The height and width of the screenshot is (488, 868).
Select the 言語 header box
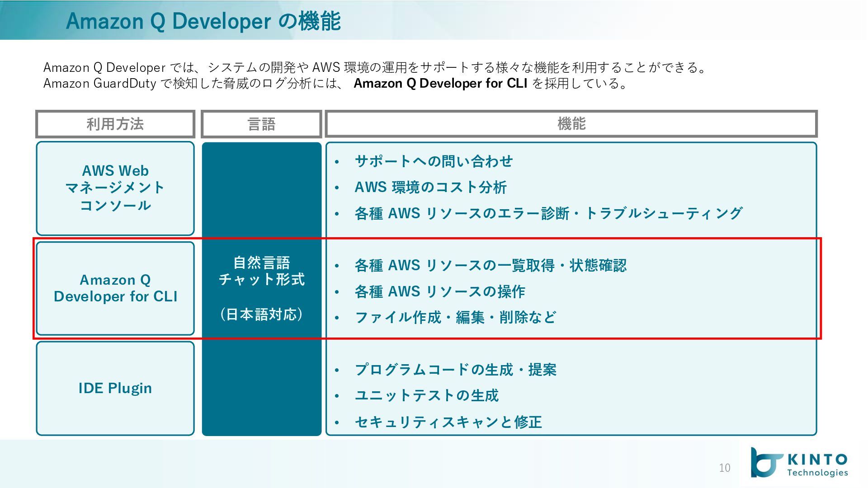click(261, 124)
